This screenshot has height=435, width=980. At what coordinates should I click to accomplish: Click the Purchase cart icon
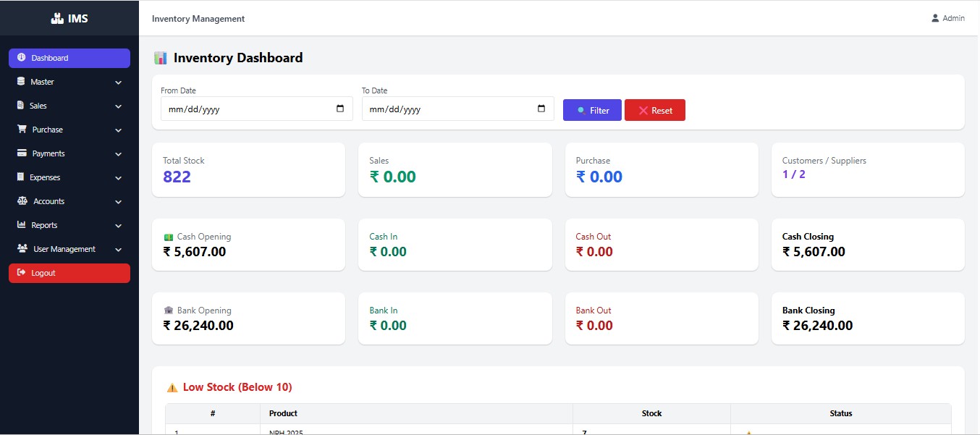tap(22, 130)
